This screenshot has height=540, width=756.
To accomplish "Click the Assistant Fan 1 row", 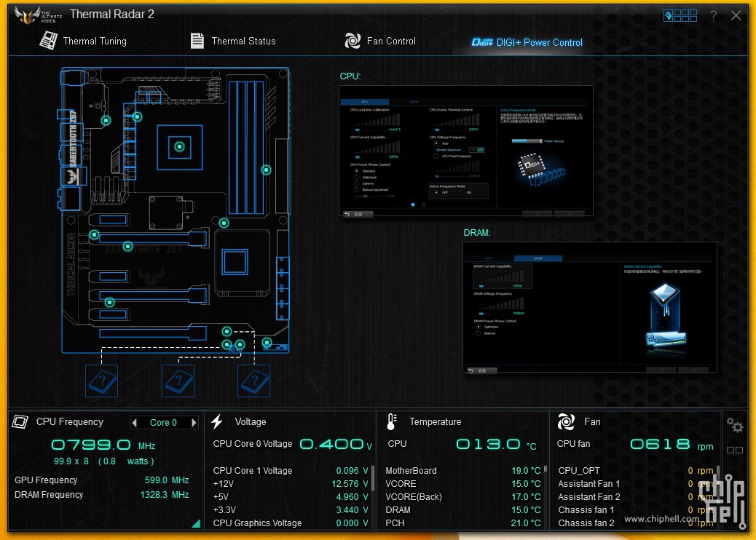I will tap(636, 484).
